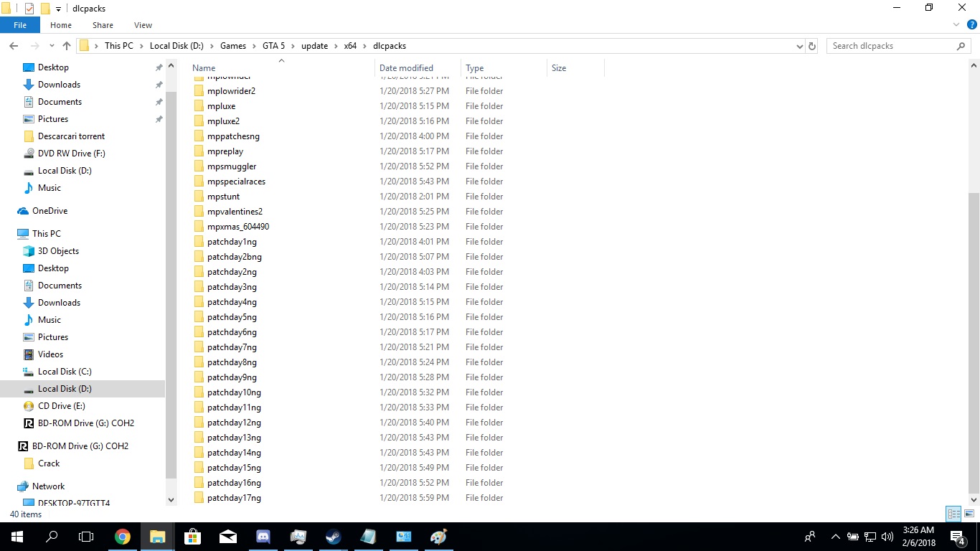Select the mpxmas_604490 folder
Viewport: 980px width, 551px height.
coord(237,227)
